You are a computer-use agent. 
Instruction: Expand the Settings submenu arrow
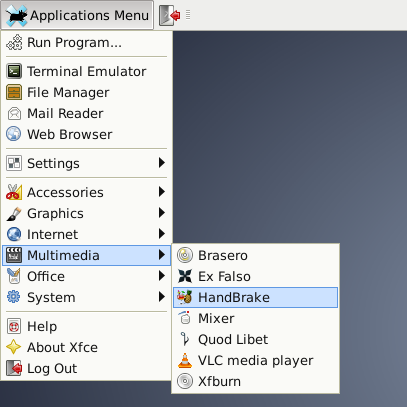(x=162, y=163)
